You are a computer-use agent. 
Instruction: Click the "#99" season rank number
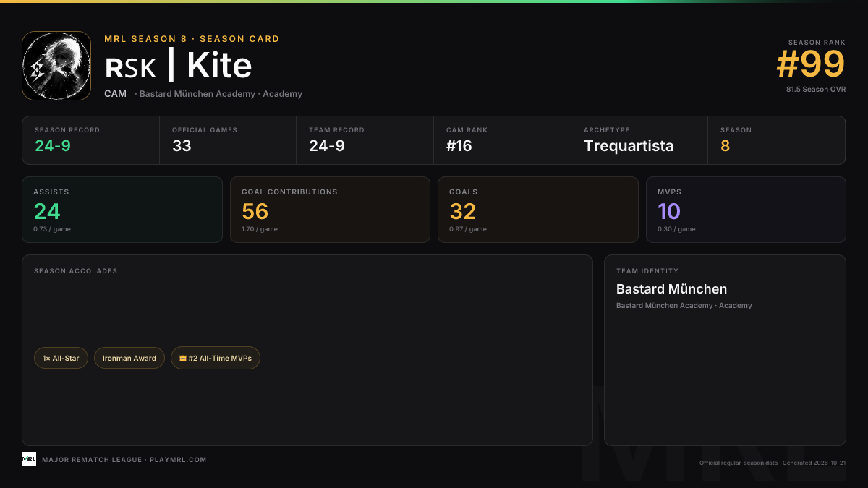[x=811, y=65]
